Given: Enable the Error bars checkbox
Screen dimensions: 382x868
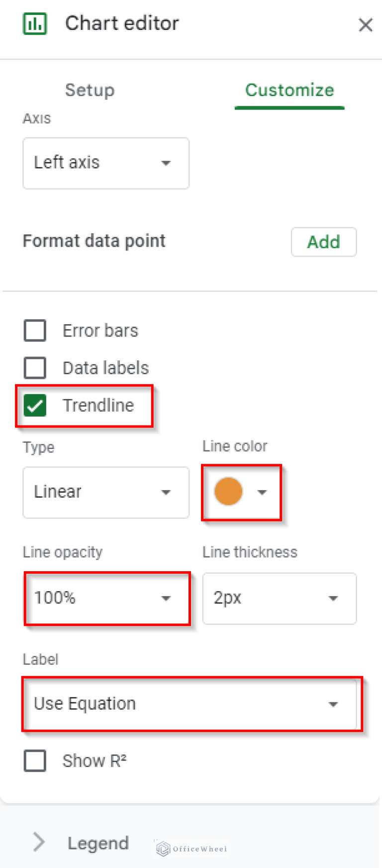Looking at the screenshot, I should pos(35,331).
